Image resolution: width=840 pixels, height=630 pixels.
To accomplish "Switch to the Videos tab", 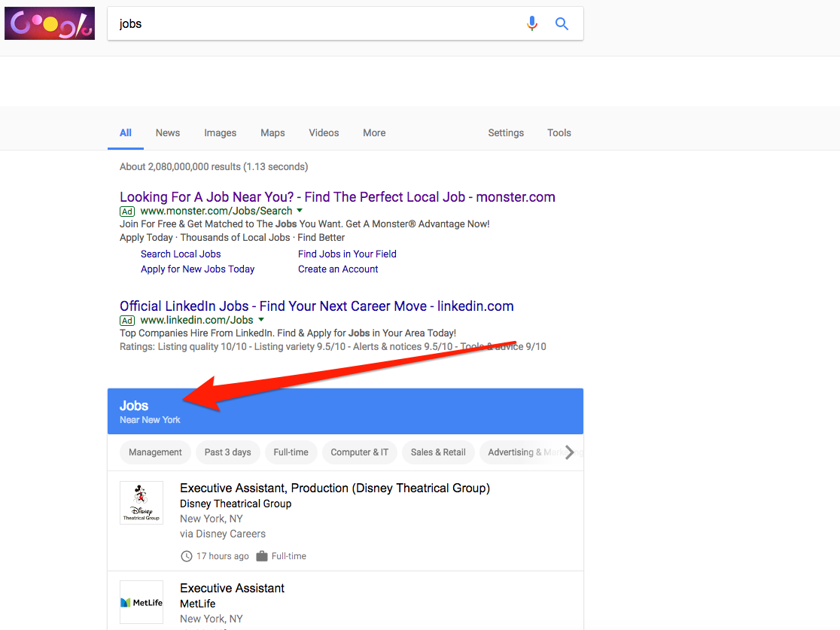I will coord(324,133).
